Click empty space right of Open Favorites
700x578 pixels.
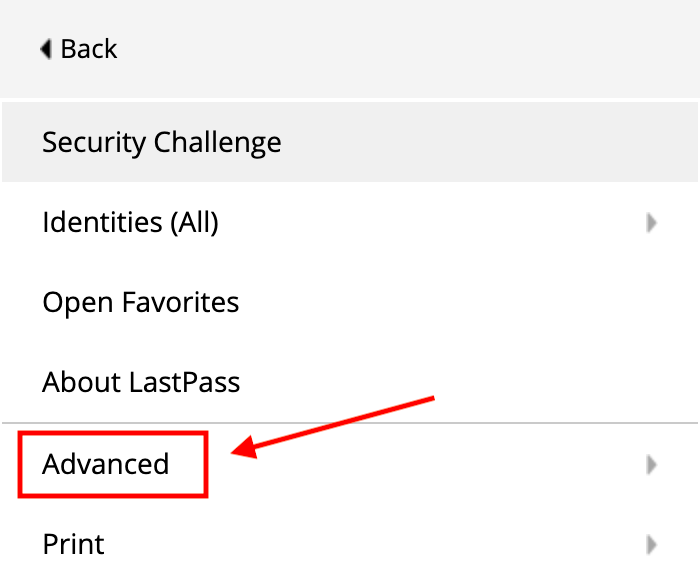(450, 302)
